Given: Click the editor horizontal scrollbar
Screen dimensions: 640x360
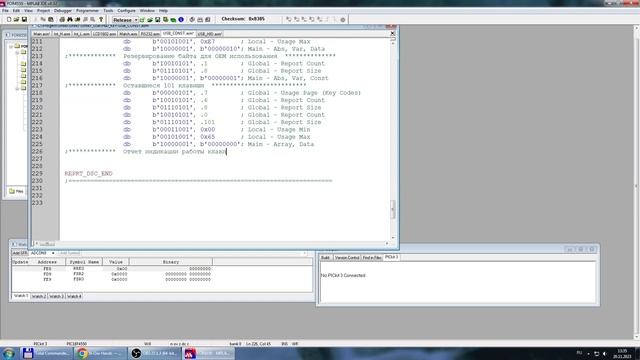Looking at the screenshot, I should (212, 244).
